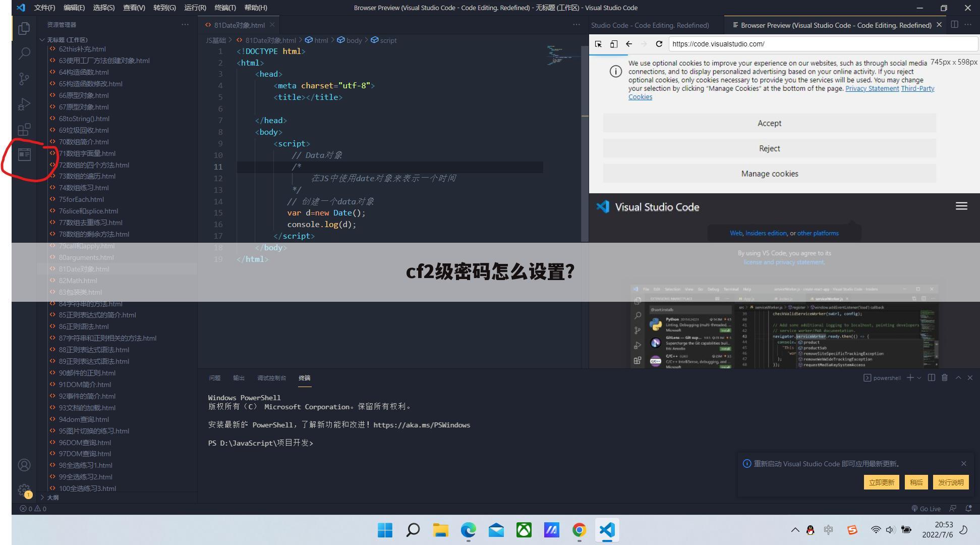Open the html breadcrumb dropdown
Viewport: 980px width, 545px height.
317,40
